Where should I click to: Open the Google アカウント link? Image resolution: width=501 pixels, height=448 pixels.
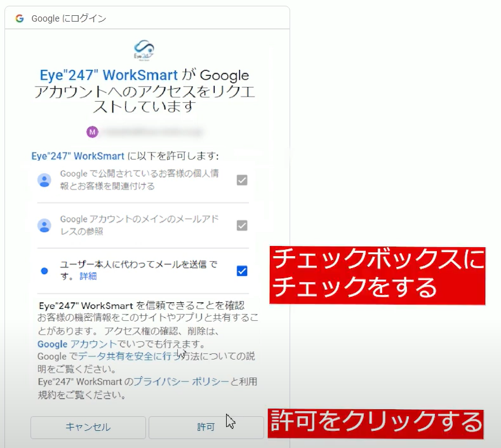77,344
